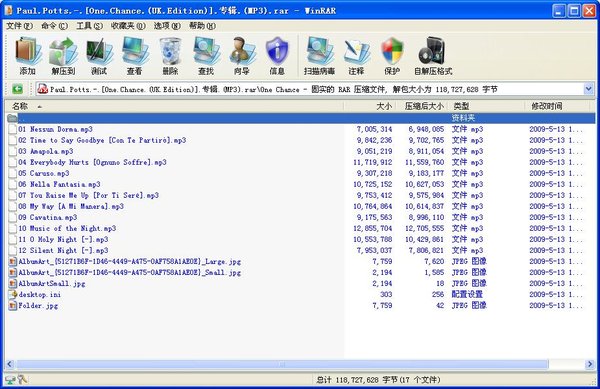Click the horizontal scrollbar left arrow
Screen dimensions: 600x389
[x=10, y=364]
